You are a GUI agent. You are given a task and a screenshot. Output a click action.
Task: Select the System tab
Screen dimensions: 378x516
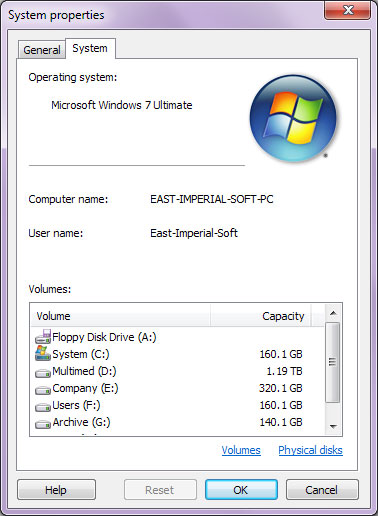[90, 48]
